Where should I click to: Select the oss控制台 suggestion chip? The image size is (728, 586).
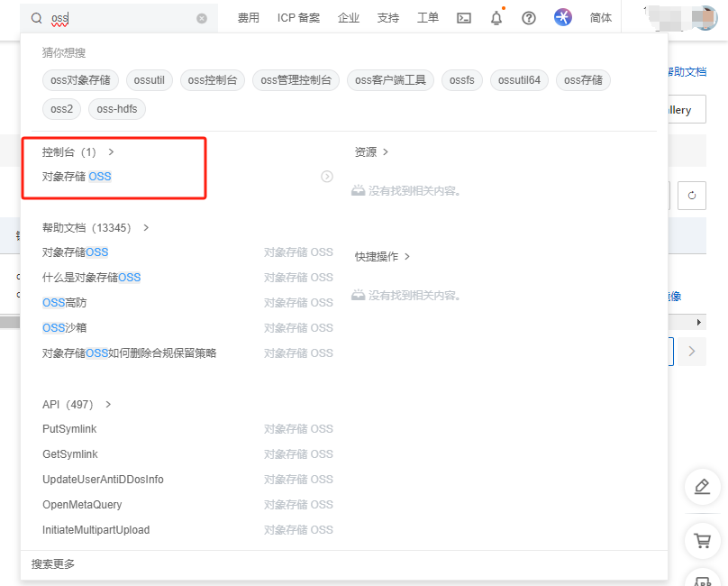click(212, 80)
